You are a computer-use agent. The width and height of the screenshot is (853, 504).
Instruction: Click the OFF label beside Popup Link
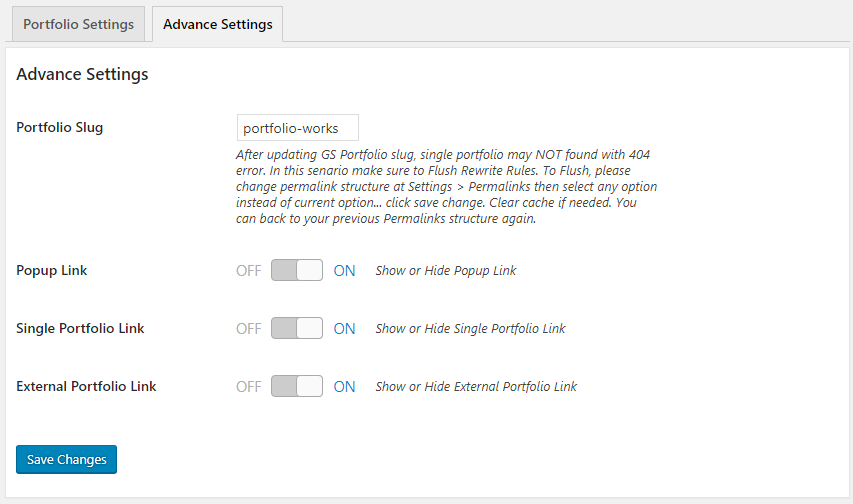point(249,270)
